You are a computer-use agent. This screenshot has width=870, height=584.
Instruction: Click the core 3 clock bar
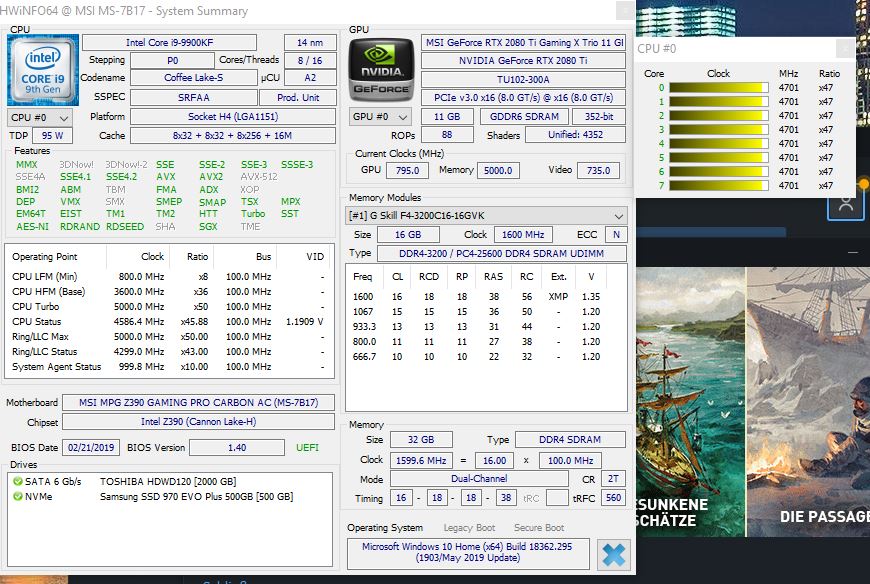click(719, 130)
